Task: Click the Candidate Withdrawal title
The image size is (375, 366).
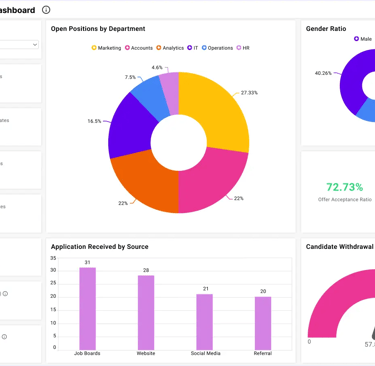Action: [x=340, y=247]
